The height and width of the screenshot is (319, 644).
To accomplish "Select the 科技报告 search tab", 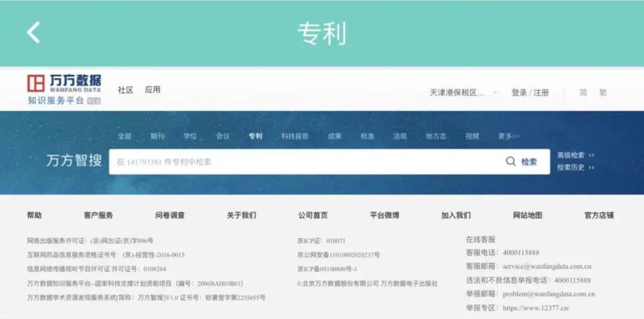I will tap(295, 136).
